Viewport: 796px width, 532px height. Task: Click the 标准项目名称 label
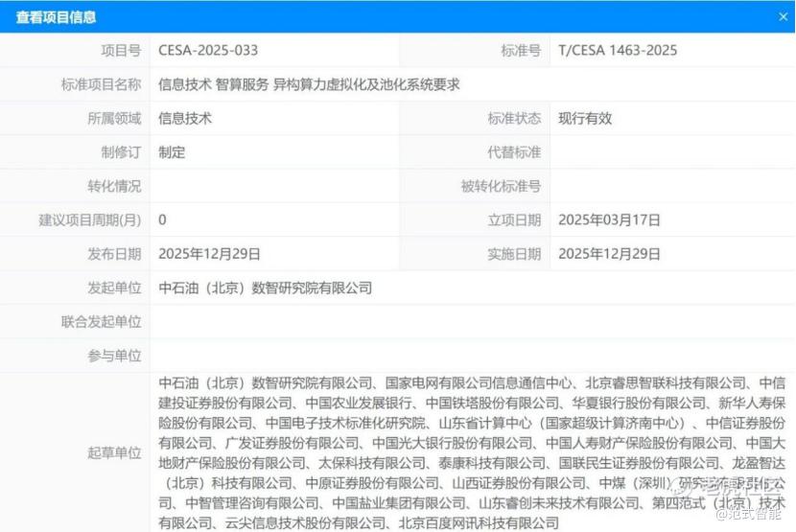[101, 84]
